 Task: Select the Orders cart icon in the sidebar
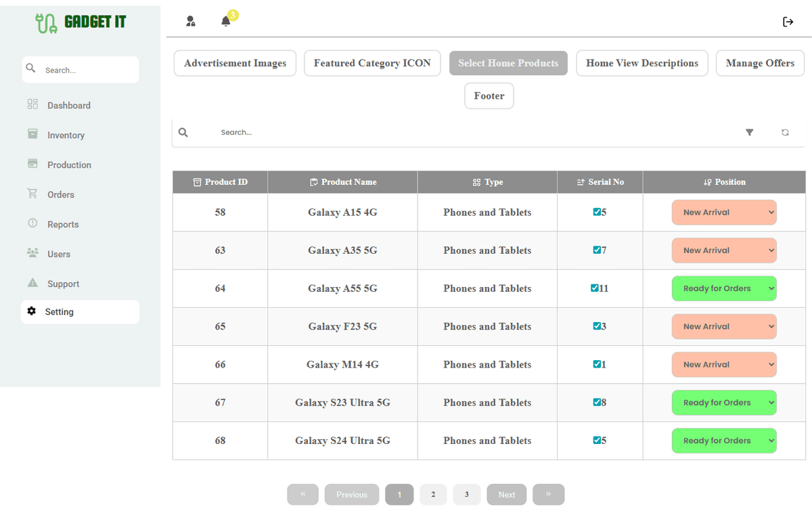pos(31,194)
